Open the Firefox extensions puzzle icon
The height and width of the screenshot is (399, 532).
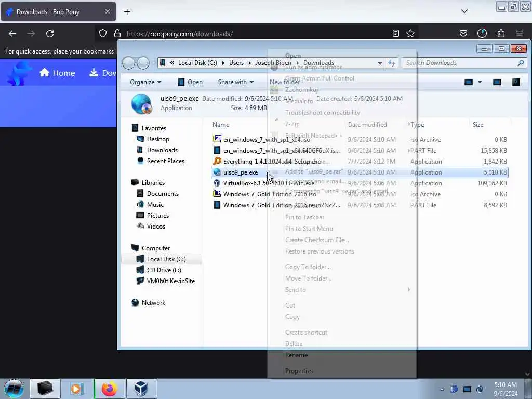[x=501, y=33]
